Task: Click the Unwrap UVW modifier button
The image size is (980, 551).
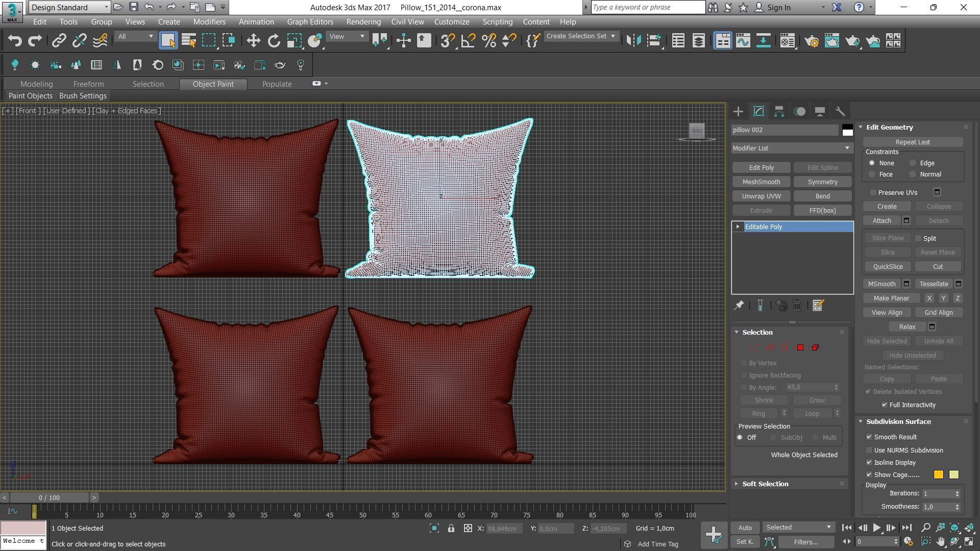Action: (x=761, y=196)
